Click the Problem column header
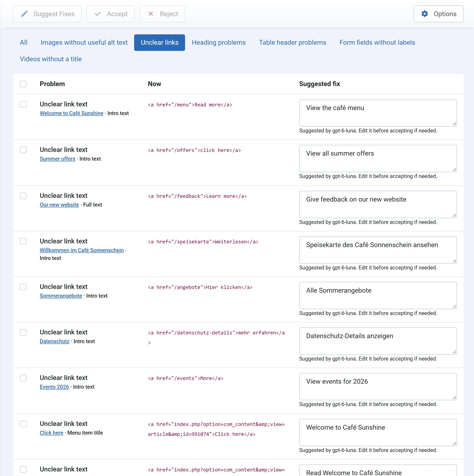474x476 pixels. [52, 84]
